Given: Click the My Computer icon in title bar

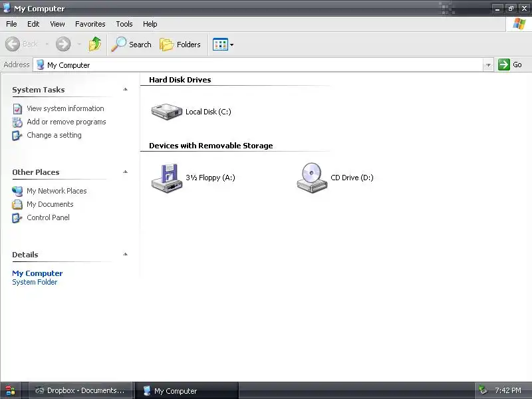Looking at the screenshot, I should tap(7, 8).
